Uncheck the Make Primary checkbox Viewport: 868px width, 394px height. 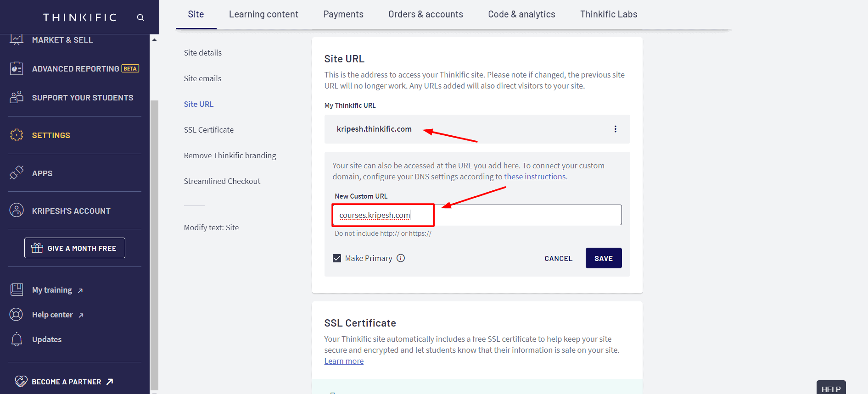(337, 258)
